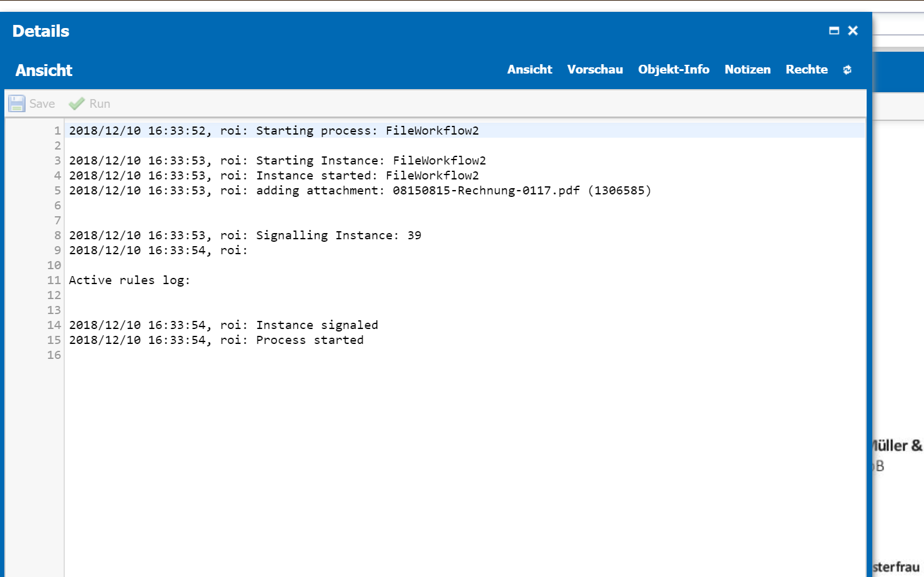
Task: Open the Rechte tab
Action: tap(806, 69)
